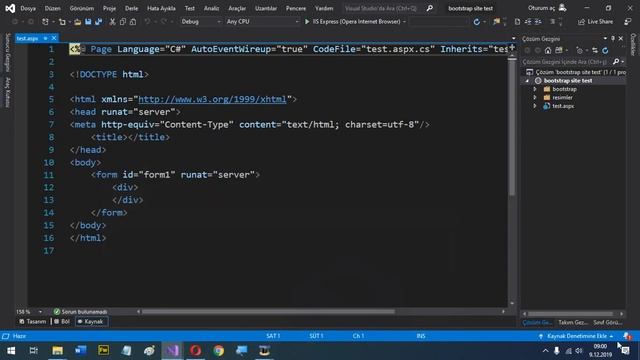Viewport: 640px width, 360px height.
Task: Click the Windows Start button
Action: point(11,350)
